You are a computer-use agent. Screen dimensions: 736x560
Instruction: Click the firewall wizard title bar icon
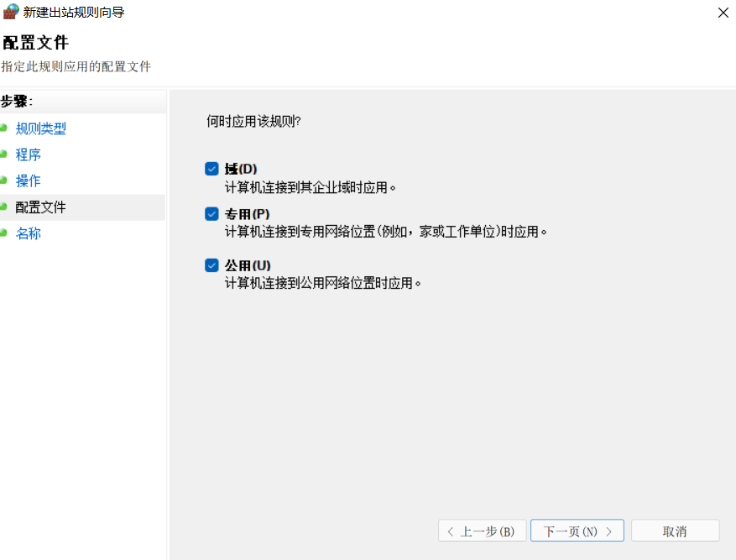[11, 12]
